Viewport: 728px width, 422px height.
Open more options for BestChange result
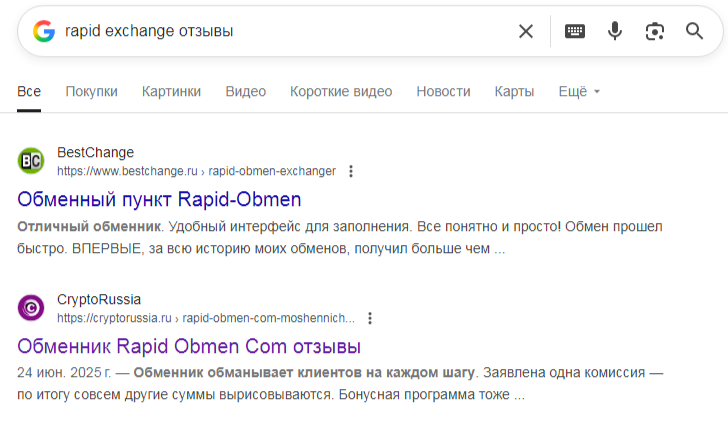tap(351, 171)
